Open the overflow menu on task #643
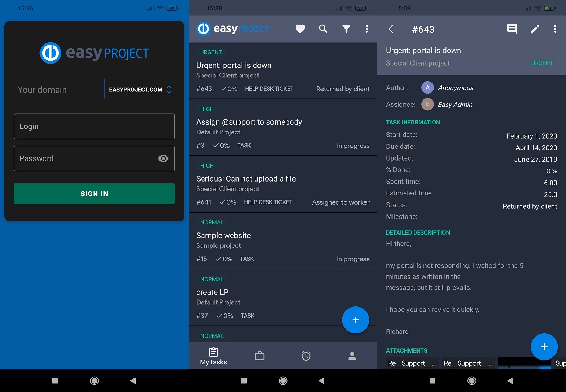 coord(555,29)
